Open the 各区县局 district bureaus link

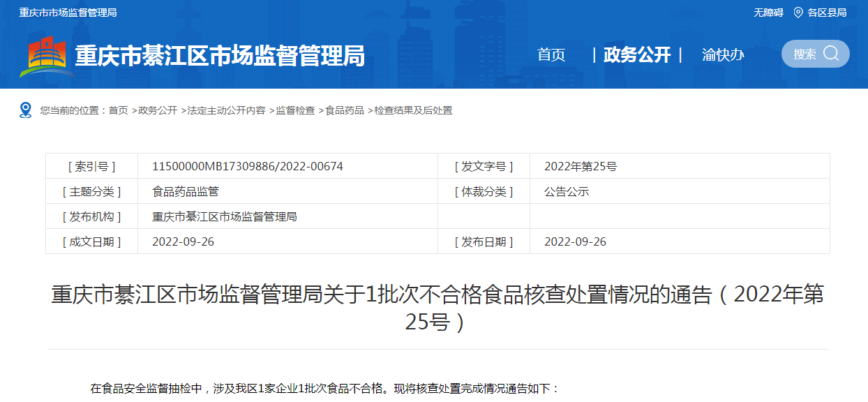pos(827,13)
